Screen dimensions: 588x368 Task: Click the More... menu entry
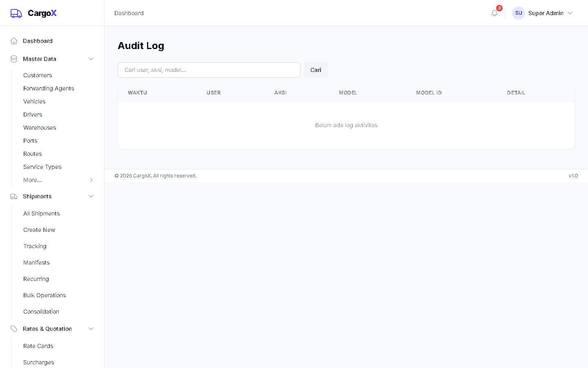[x=33, y=180]
